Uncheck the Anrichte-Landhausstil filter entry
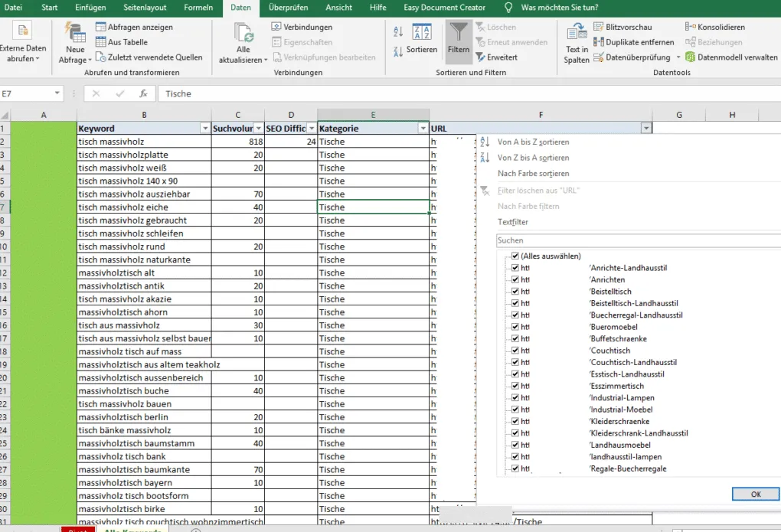Viewport: 781px width, 532px height. tap(515, 267)
